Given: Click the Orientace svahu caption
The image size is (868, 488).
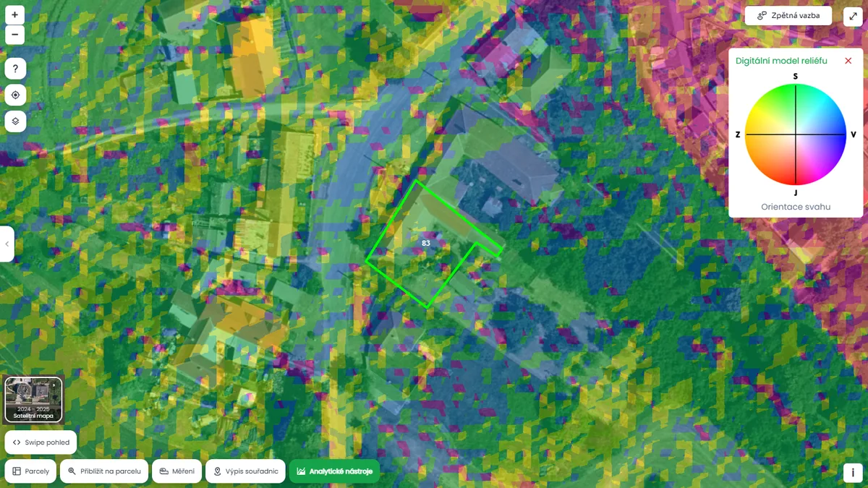Looking at the screenshot, I should (x=796, y=207).
